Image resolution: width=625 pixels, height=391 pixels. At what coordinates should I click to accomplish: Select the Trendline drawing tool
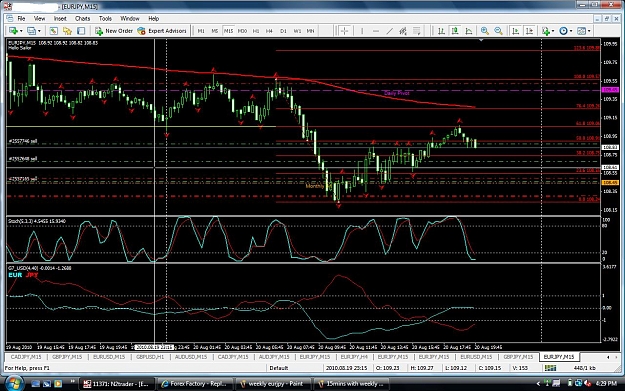pyautogui.click(x=389, y=31)
